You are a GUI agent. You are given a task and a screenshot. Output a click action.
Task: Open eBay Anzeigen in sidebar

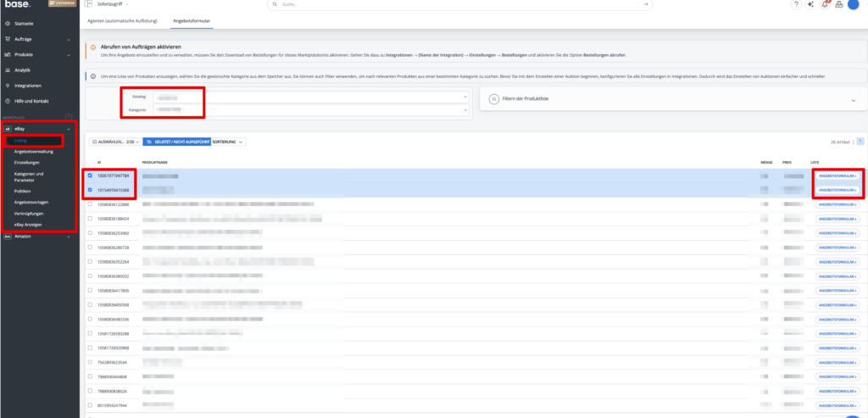28,224
